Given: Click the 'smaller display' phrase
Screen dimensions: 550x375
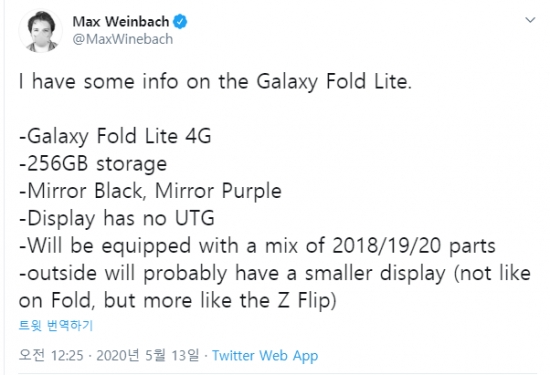Looking at the screenshot, I should (375, 273).
